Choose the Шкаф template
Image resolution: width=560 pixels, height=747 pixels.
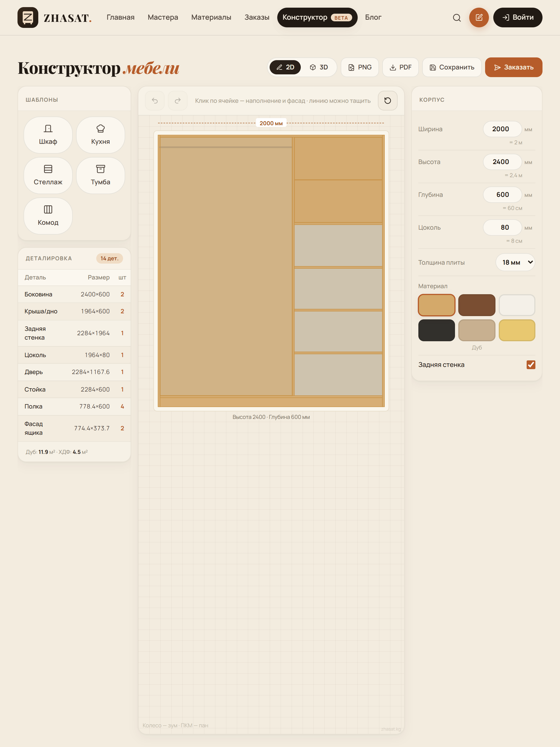(x=48, y=135)
